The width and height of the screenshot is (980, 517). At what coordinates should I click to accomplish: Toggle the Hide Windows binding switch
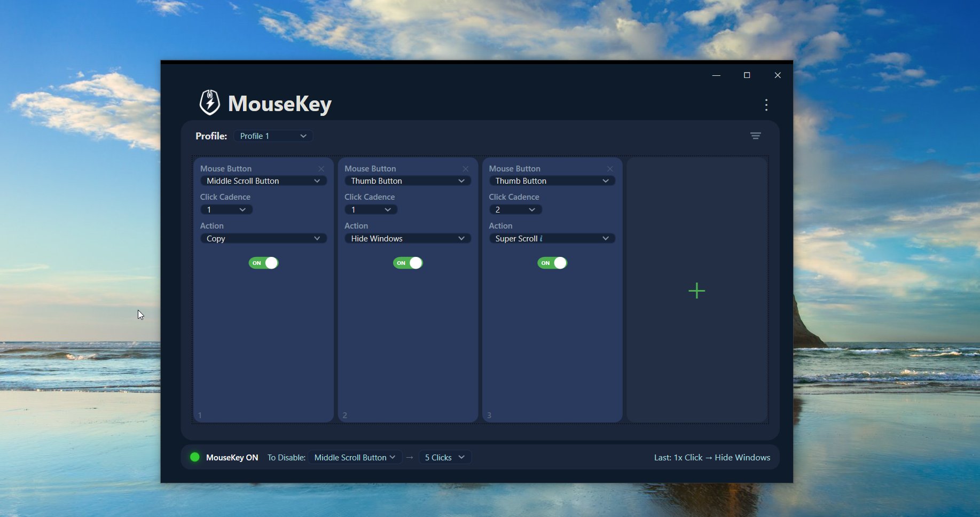click(x=407, y=263)
